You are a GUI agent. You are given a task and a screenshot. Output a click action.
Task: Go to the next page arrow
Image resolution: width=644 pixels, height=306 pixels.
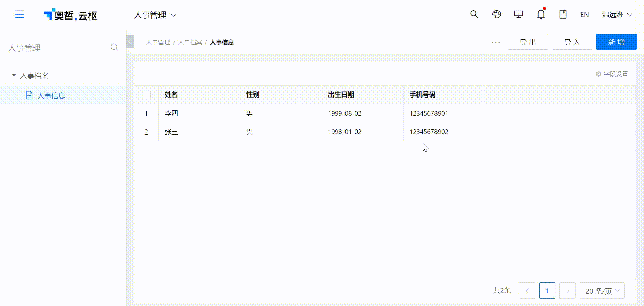tap(567, 291)
